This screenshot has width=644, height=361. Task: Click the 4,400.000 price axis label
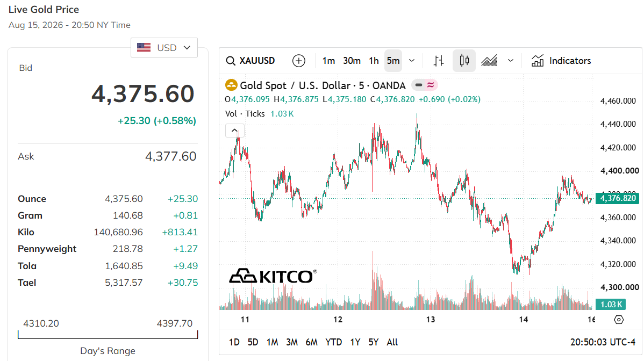coord(619,171)
